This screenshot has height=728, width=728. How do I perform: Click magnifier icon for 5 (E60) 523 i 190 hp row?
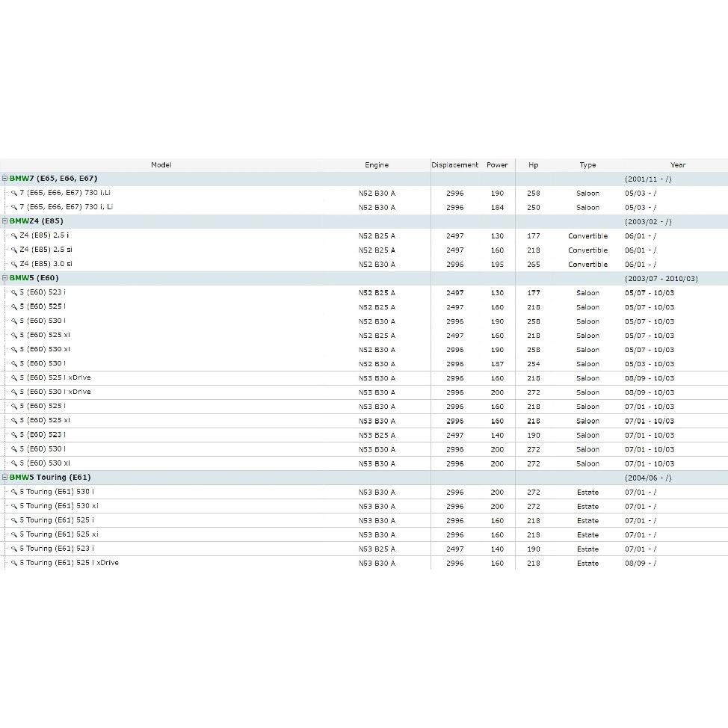click(14, 435)
